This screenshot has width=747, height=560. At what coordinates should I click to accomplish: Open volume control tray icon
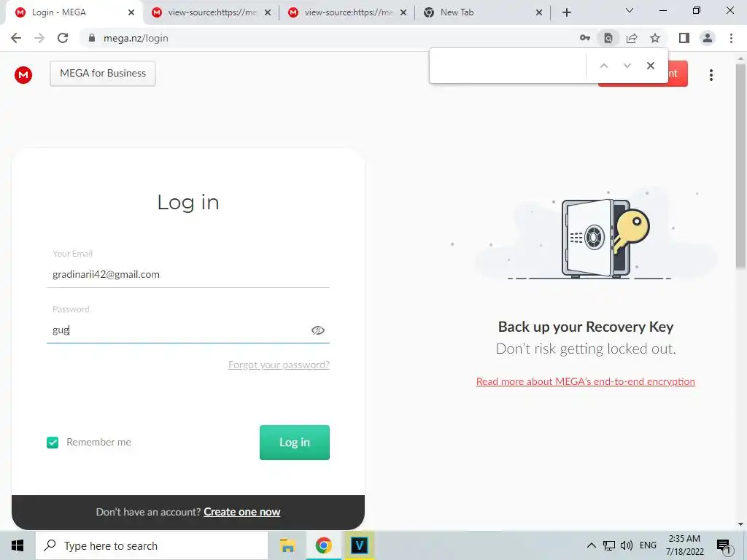627,545
